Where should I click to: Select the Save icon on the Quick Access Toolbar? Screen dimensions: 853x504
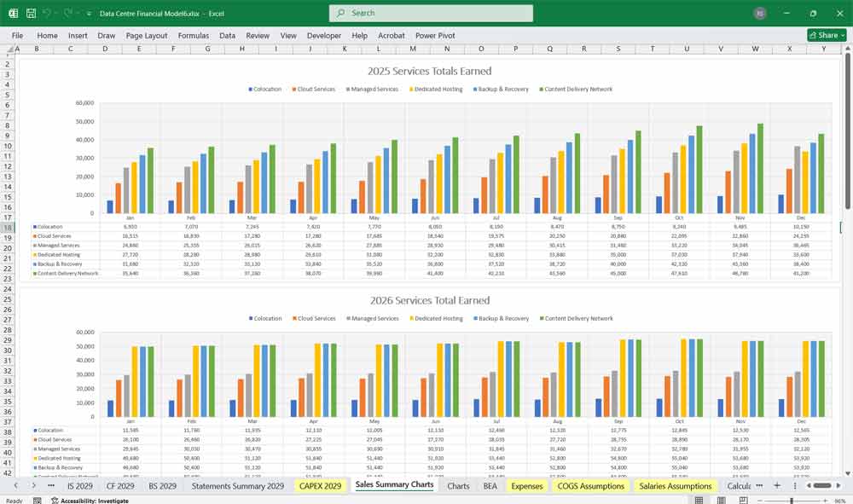[30, 14]
